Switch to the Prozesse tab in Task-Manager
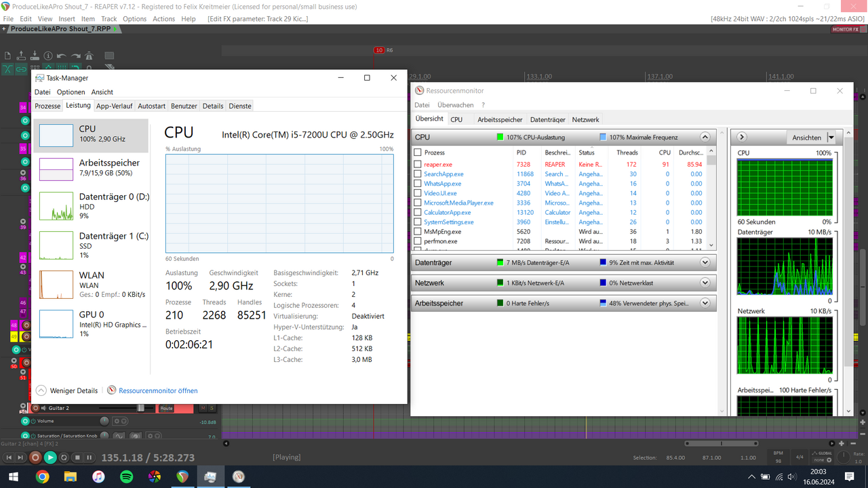This screenshot has height=488, width=868. click(47, 106)
